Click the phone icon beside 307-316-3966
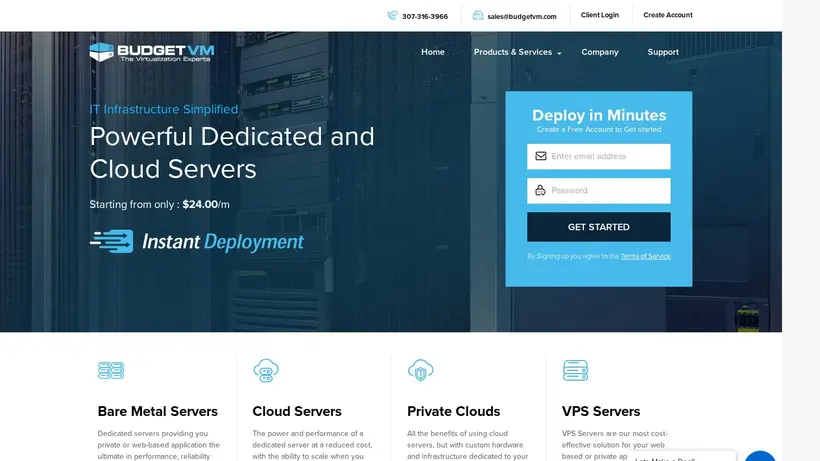This screenshot has height=461, width=820. [x=392, y=15]
